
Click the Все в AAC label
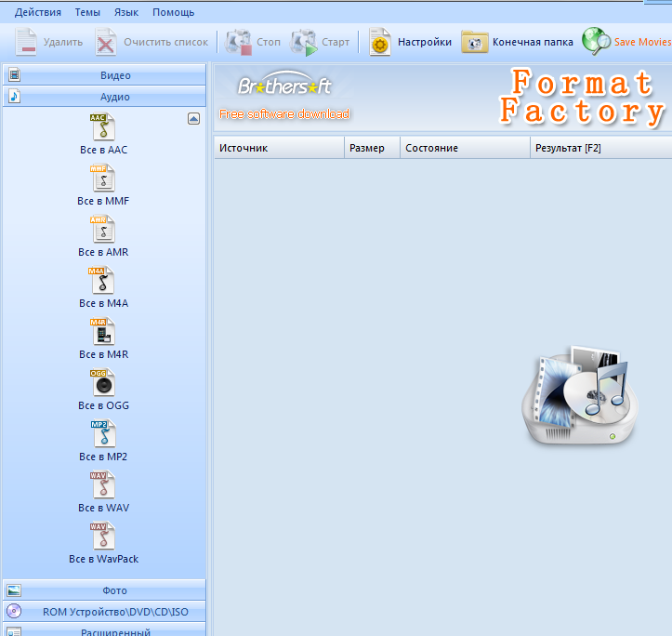104,150
